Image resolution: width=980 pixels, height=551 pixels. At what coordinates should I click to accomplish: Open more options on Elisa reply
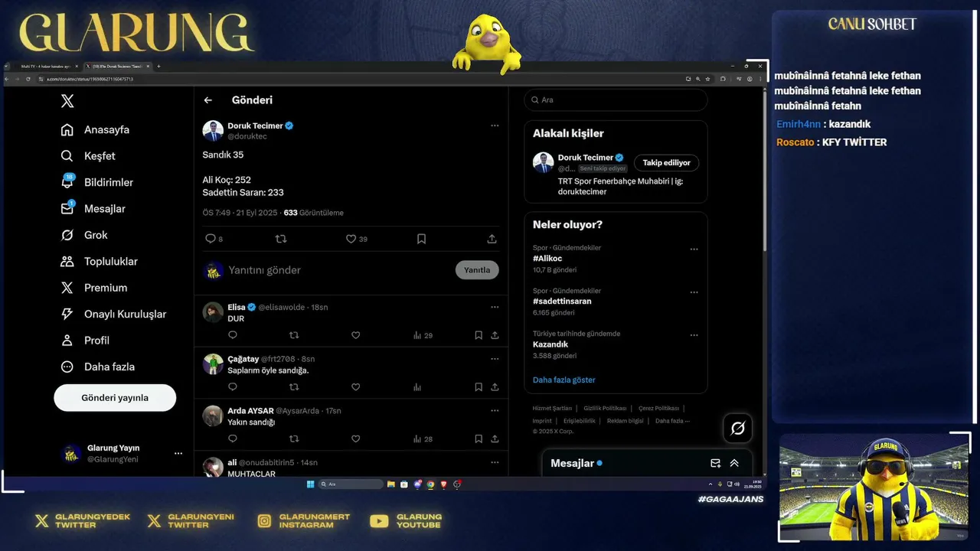495,307
